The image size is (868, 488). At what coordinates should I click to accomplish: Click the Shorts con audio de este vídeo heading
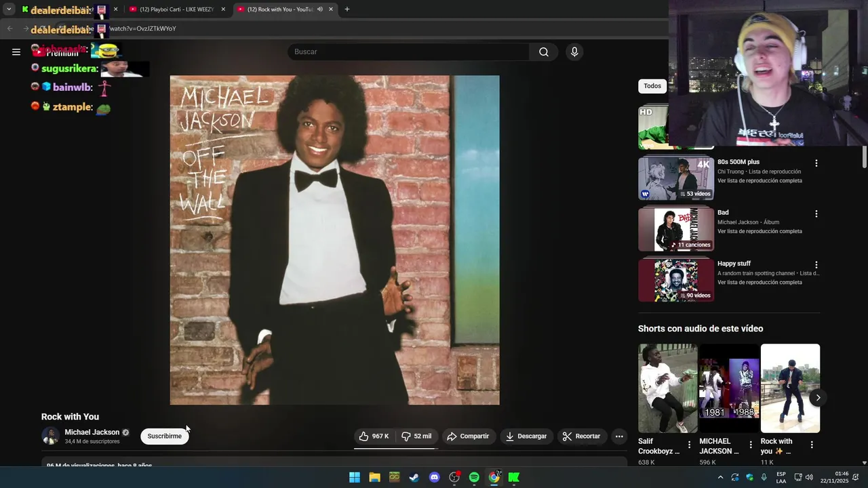tap(701, 329)
